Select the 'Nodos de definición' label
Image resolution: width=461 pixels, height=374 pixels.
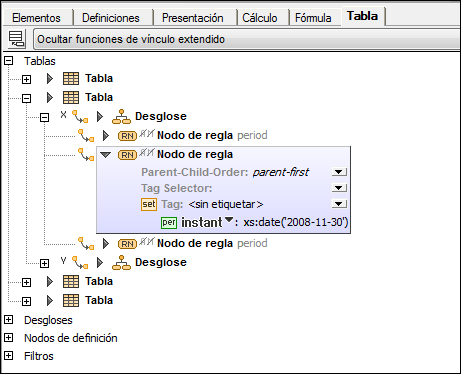71,338
